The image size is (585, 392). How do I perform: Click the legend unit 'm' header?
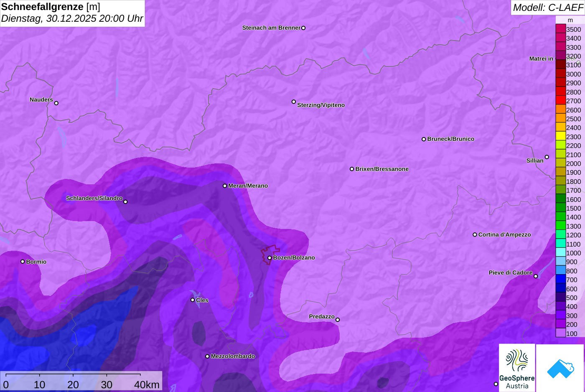pyautogui.click(x=570, y=20)
